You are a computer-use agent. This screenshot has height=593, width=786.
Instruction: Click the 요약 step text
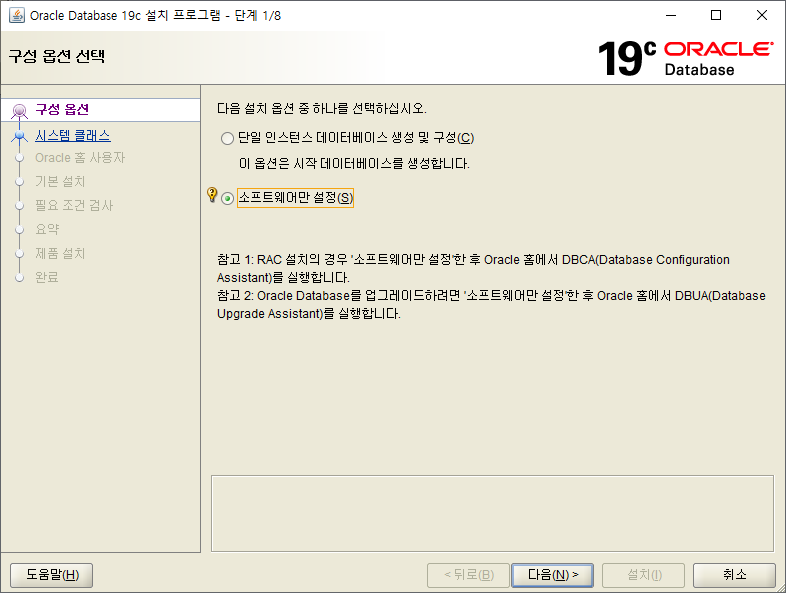[x=47, y=229]
